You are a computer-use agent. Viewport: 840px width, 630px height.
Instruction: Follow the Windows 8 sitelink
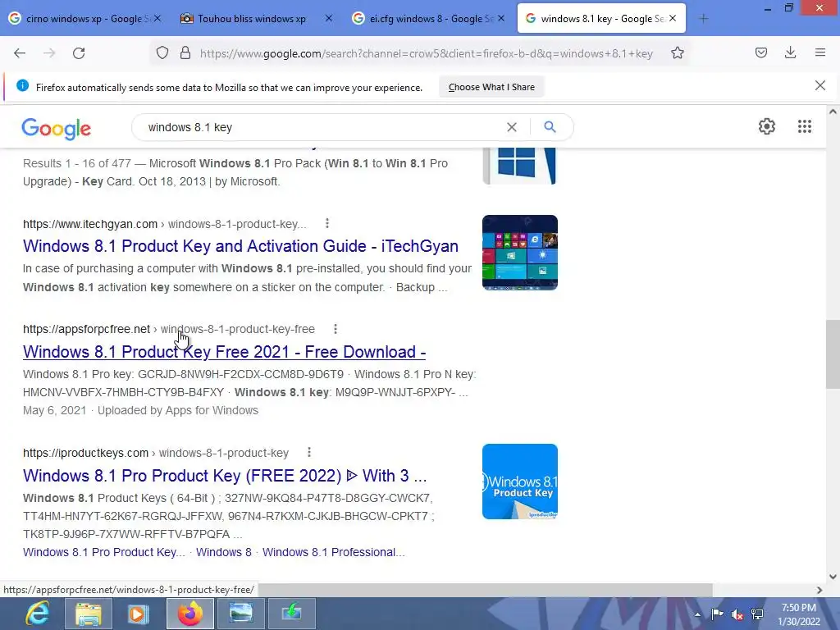(223, 552)
